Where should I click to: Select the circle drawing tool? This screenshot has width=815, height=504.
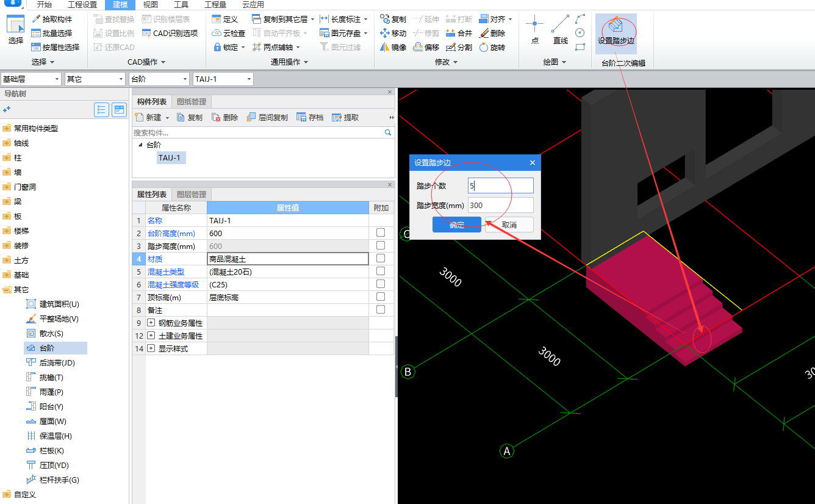tap(580, 33)
